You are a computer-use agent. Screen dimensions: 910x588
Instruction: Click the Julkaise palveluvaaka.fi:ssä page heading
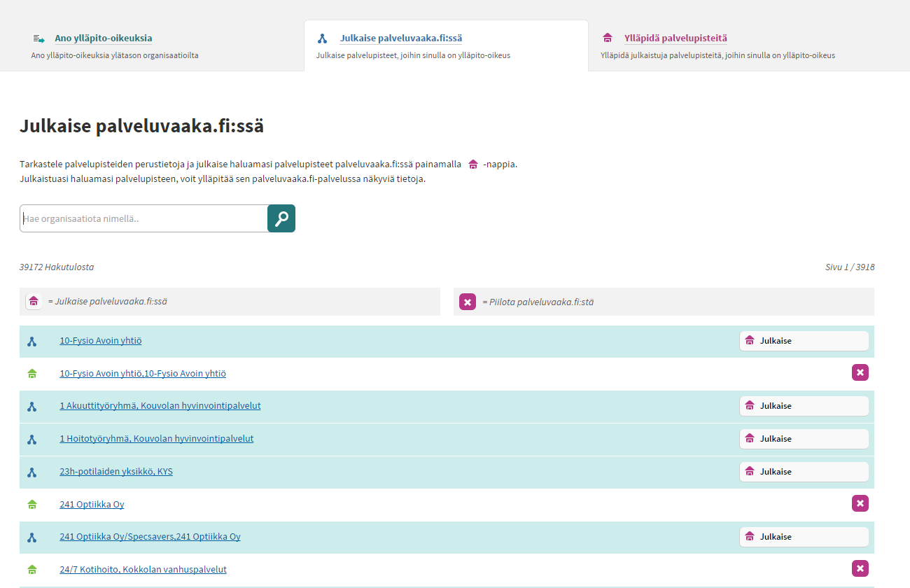point(142,127)
